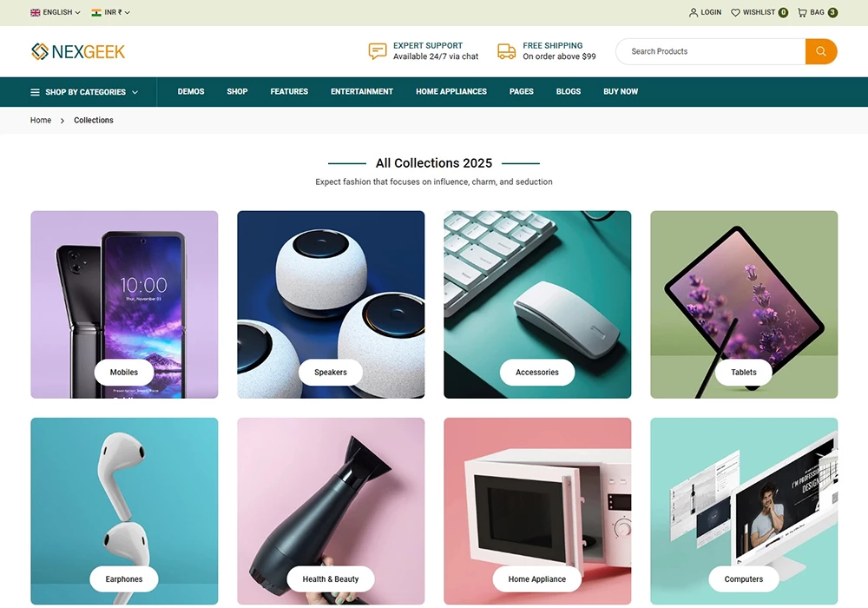Open the Tablets collection image
The image size is (868, 608).
click(744, 304)
